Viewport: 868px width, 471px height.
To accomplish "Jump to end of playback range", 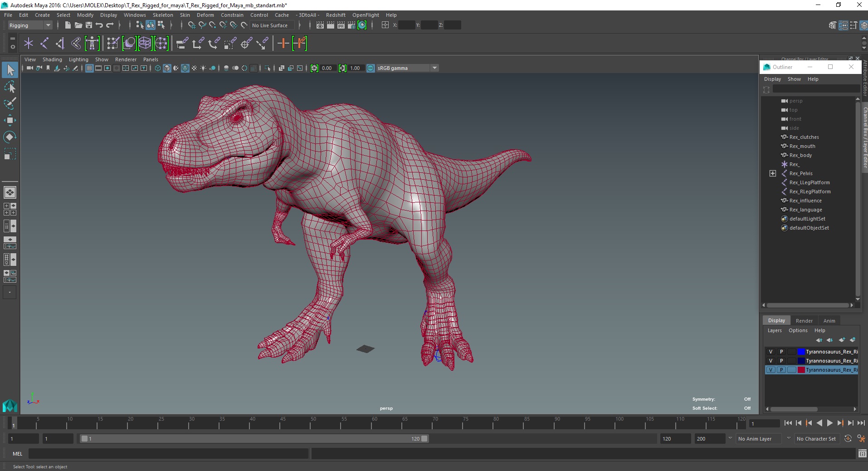I will [x=861, y=423].
